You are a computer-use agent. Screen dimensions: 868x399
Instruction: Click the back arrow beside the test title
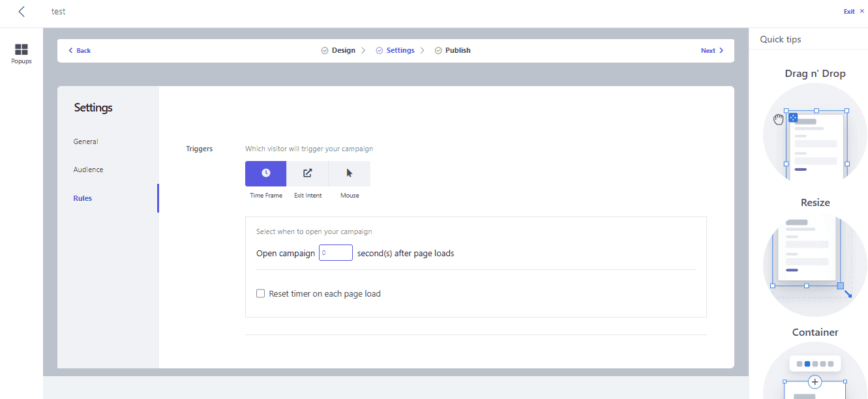(x=22, y=12)
